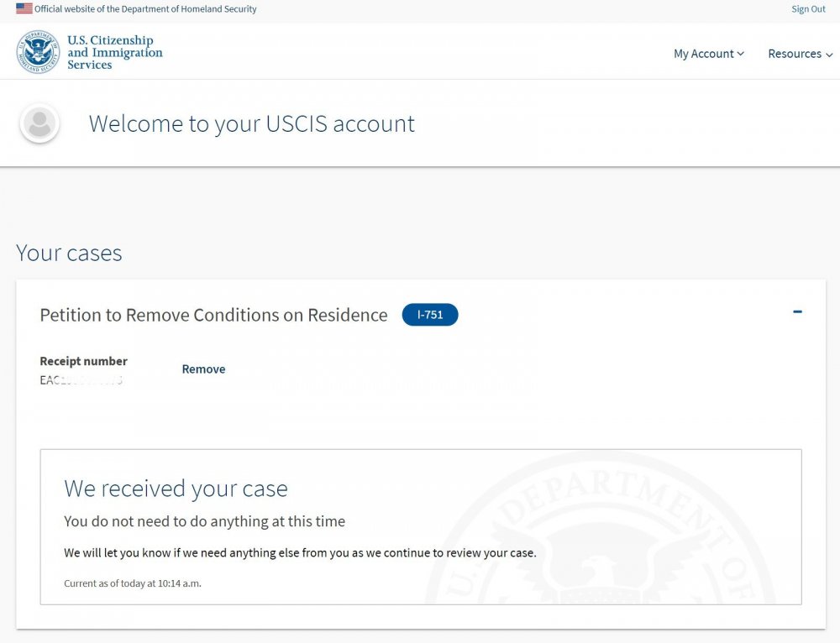Click the Official website of Homeland Security text
Image resolution: width=840 pixels, height=643 pixels.
(145, 9)
